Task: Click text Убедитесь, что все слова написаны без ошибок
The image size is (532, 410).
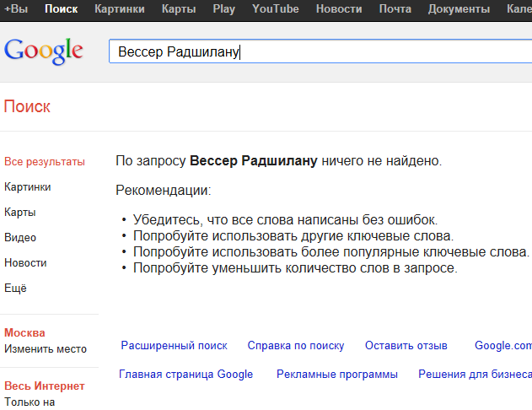Action: tap(285, 220)
